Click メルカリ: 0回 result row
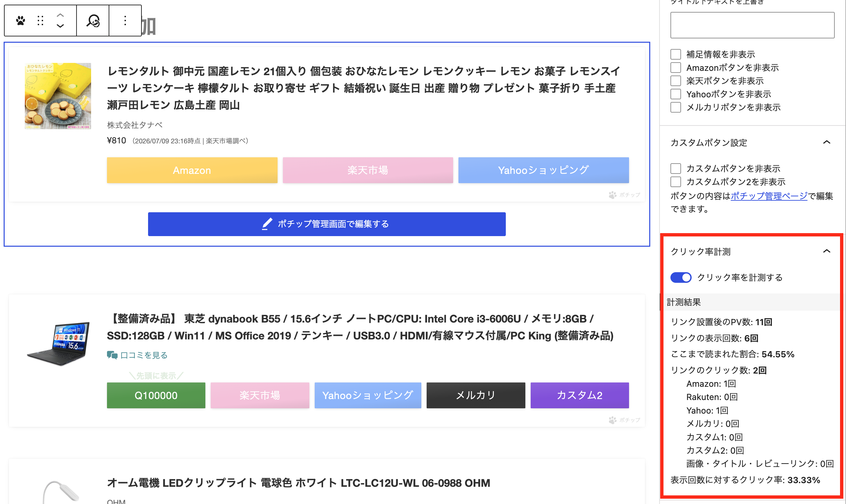The width and height of the screenshot is (846, 504). tap(713, 424)
